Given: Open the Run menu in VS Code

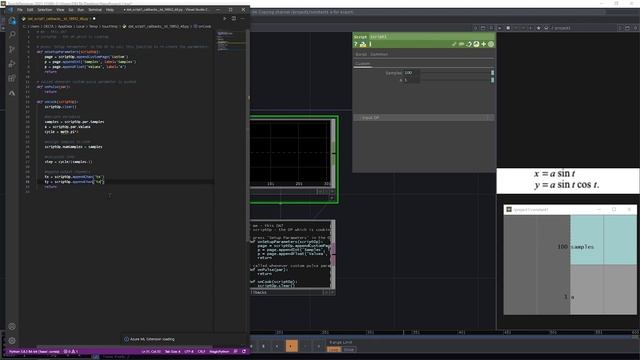Looking at the screenshot, I should 80,9.
